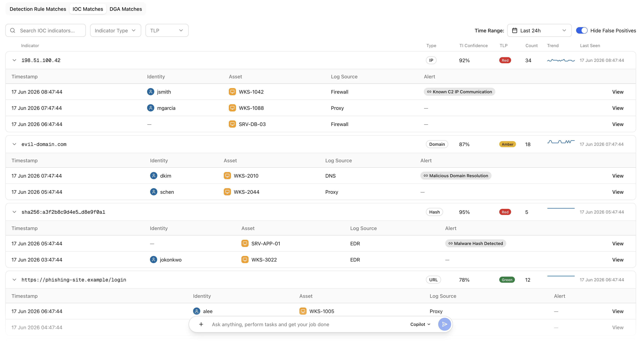This screenshot has height=344, width=644.
Task: Click the SRV-DB-03 asset icon
Action: [x=232, y=124]
